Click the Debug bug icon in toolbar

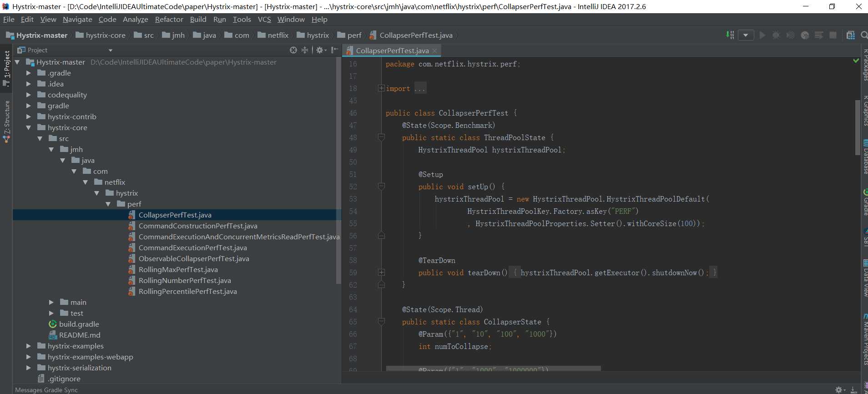click(776, 35)
